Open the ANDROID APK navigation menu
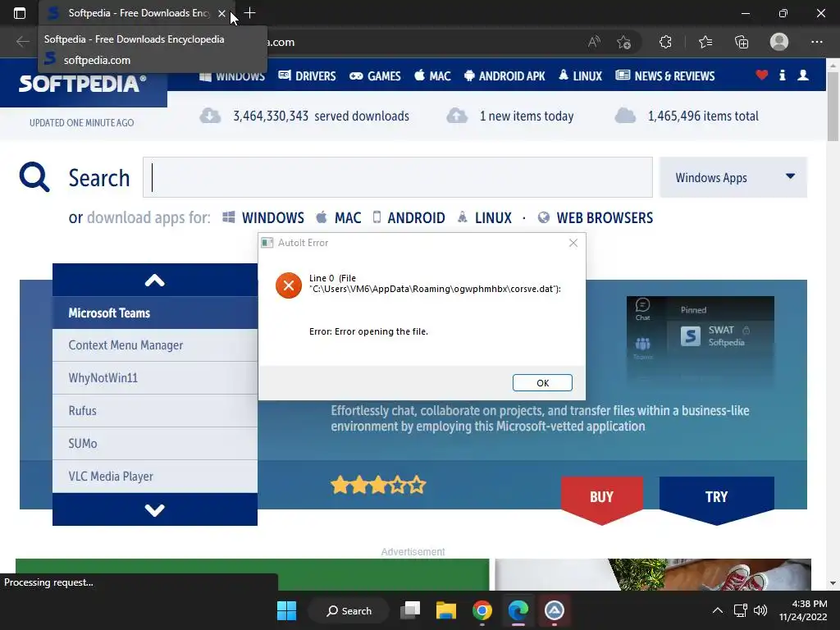 pos(504,76)
